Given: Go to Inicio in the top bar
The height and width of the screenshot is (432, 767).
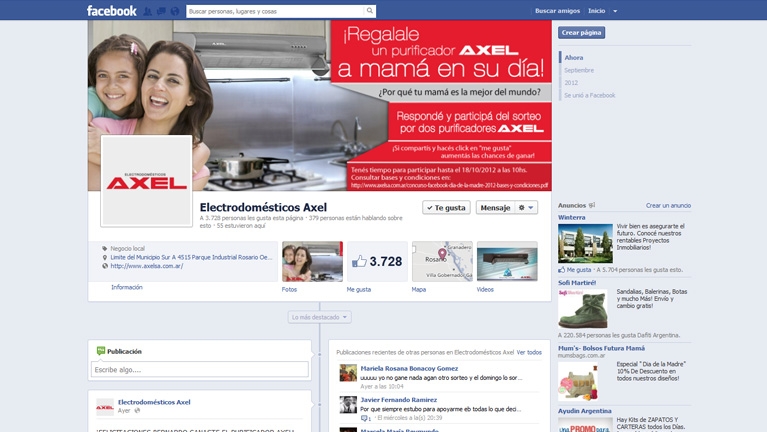Looking at the screenshot, I should coord(596,11).
